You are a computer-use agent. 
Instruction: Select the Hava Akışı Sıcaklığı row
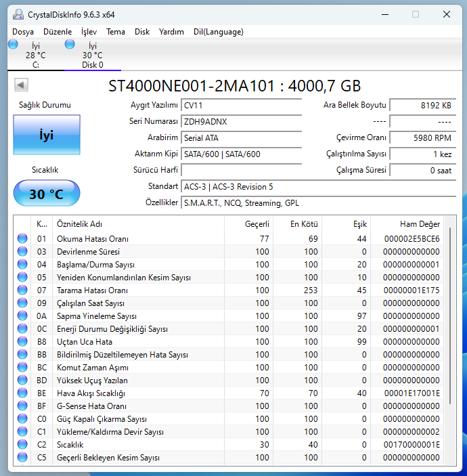click(x=229, y=393)
